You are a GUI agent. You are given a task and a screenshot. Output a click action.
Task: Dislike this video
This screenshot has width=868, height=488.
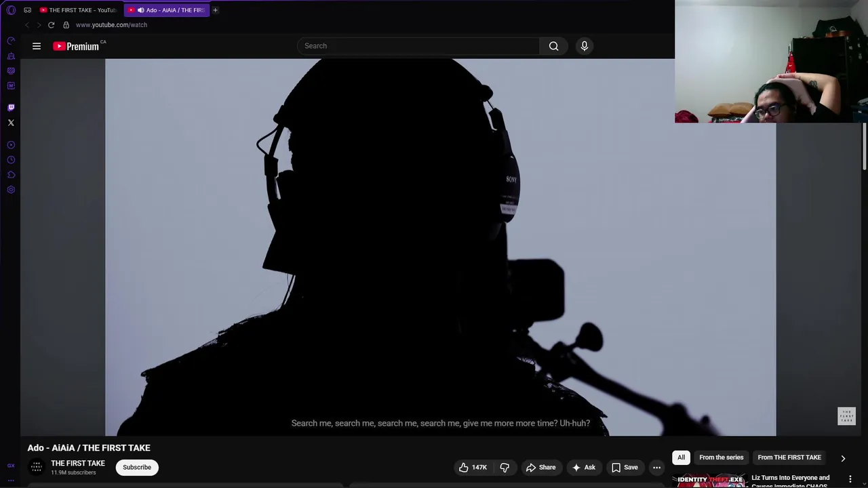click(x=505, y=468)
